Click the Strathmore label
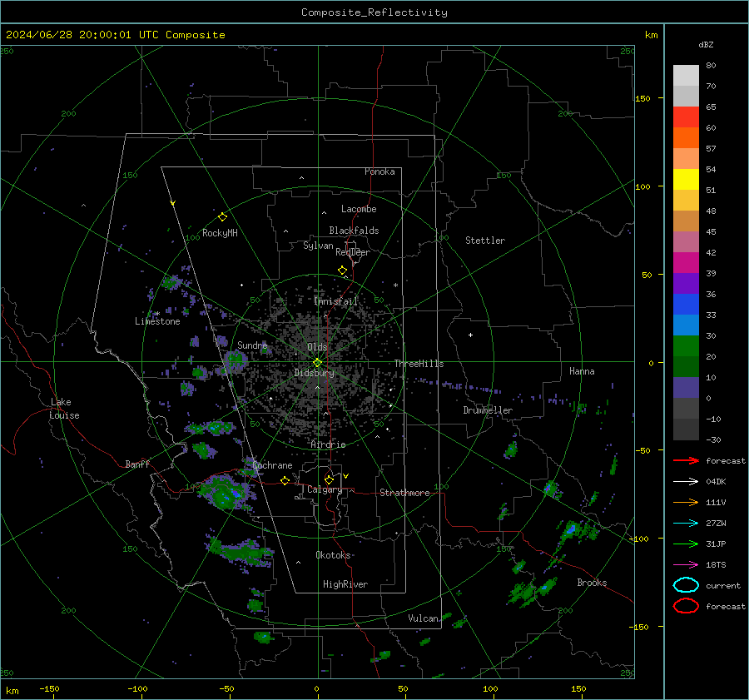The width and height of the screenshot is (749, 700). pyautogui.click(x=404, y=493)
